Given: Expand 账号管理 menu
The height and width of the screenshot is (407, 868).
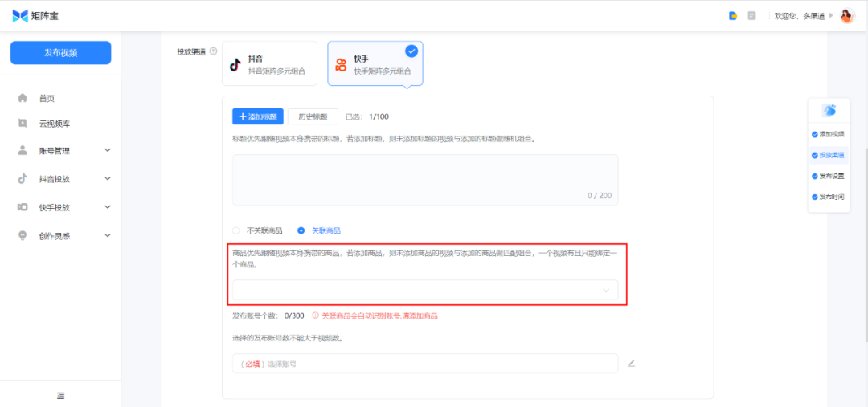Looking at the screenshot, I should coord(61,150).
